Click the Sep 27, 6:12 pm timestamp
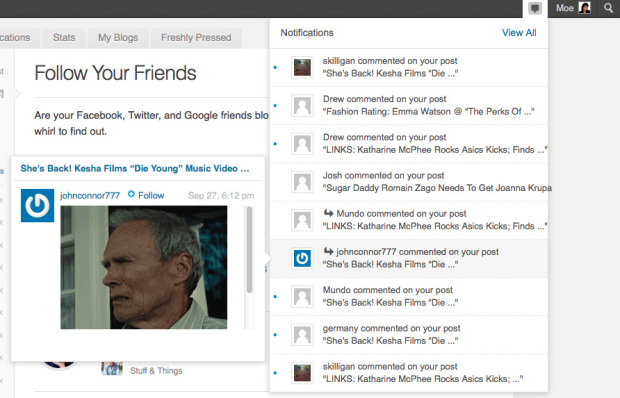Screen dimensions: 620x398 coord(221,196)
